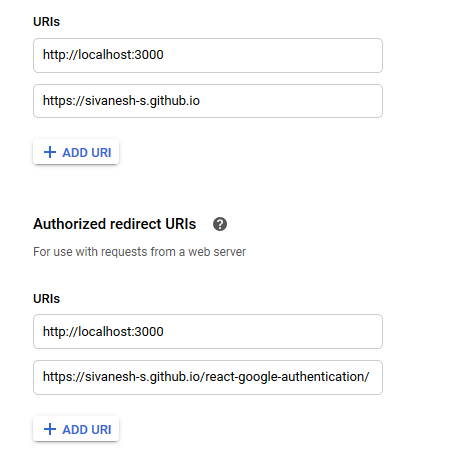Screen dimensions: 455x457
Task: Click the 'For use with requests from a web server' text
Action: (x=139, y=252)
